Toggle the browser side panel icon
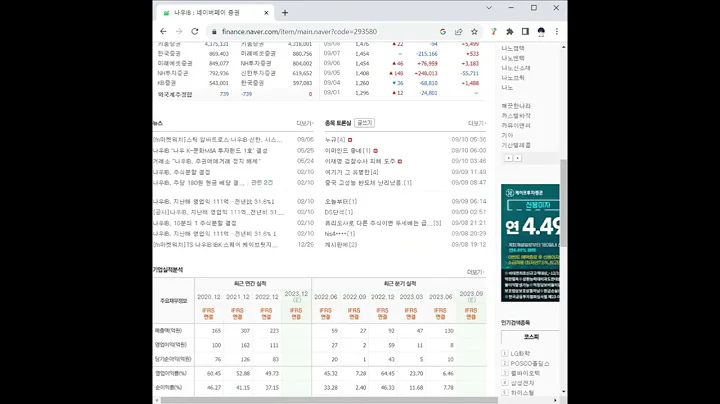 pos(525,32)
